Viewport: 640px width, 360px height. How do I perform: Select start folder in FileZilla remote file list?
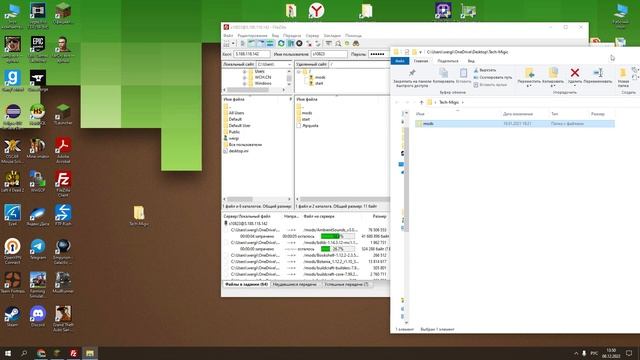(306, 119)
